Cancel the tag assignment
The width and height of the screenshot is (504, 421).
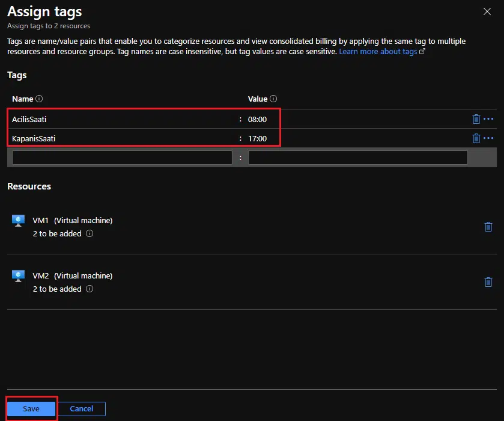82,409
